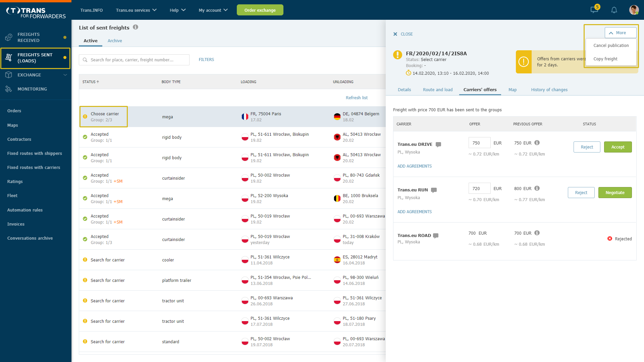Image resolution: width=644 pixels, height=362 pixels.
Task: Open Conversations archive in the sidebar
Action: [x=30, y=238]
